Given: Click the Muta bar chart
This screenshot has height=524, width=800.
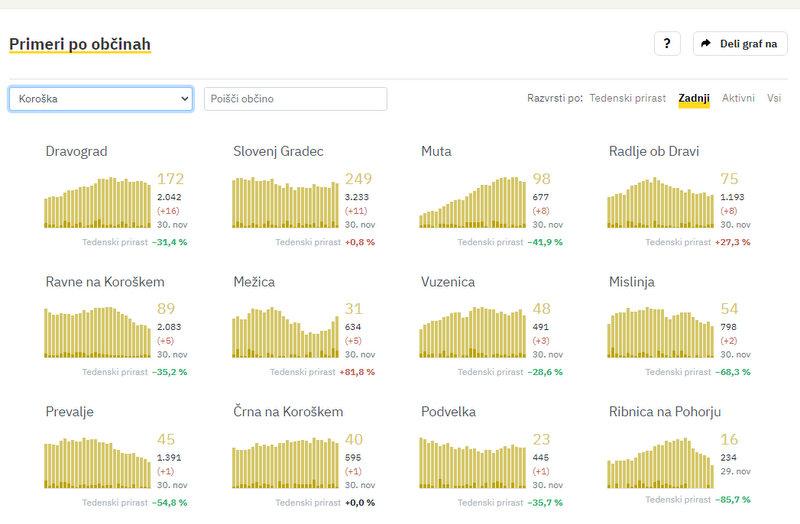Looking at the screenshot, I should [x=472, y=203].
